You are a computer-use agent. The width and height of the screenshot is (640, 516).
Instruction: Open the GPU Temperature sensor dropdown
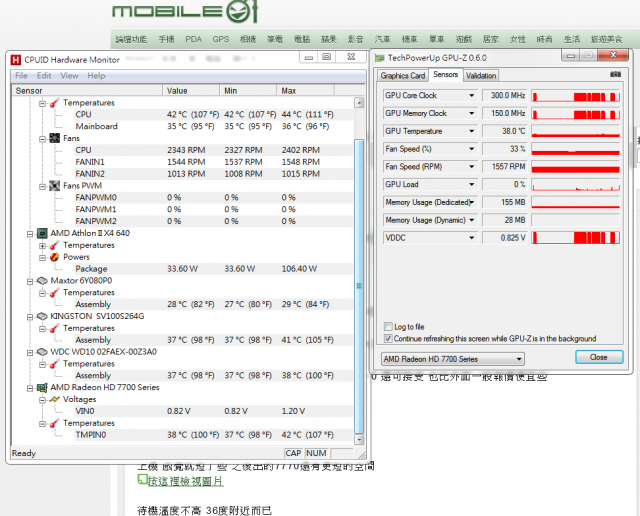(471, 131)
